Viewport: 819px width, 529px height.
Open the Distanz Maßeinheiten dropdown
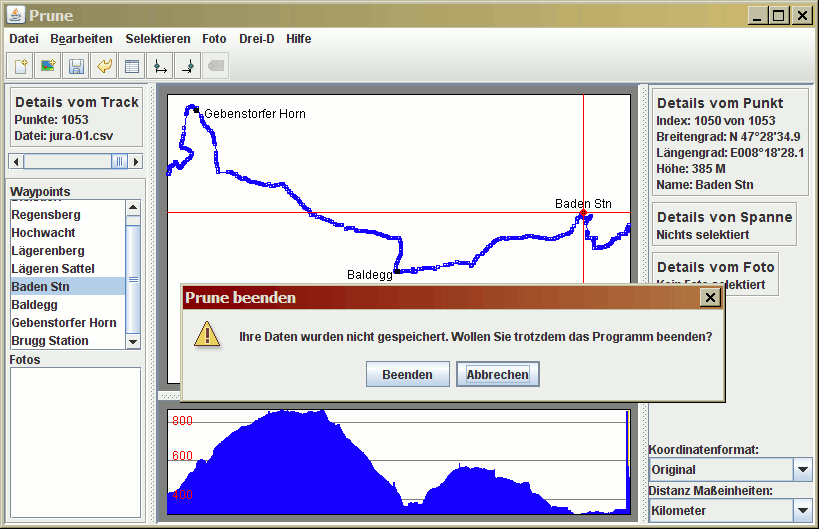(x=802, y=510)
